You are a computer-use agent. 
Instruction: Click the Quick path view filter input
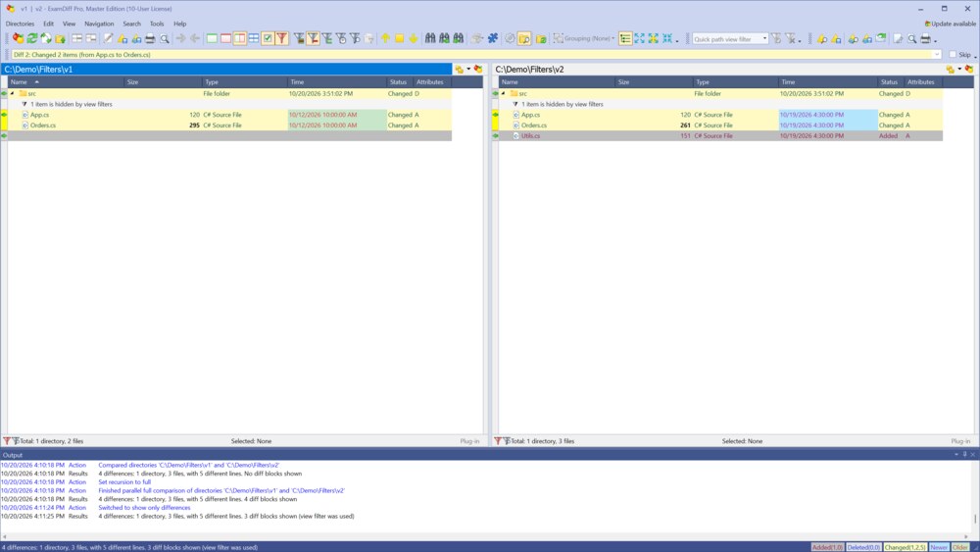(x=726, y=39)
